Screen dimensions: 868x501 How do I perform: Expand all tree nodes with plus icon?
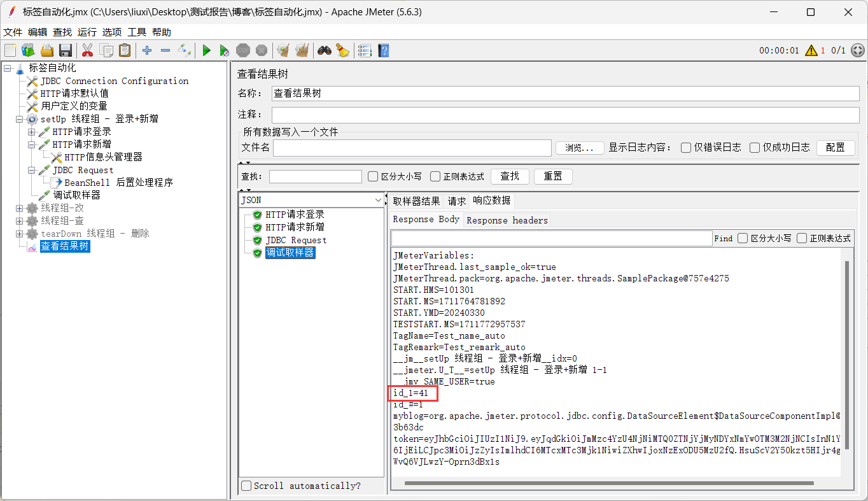coord(147,50)
